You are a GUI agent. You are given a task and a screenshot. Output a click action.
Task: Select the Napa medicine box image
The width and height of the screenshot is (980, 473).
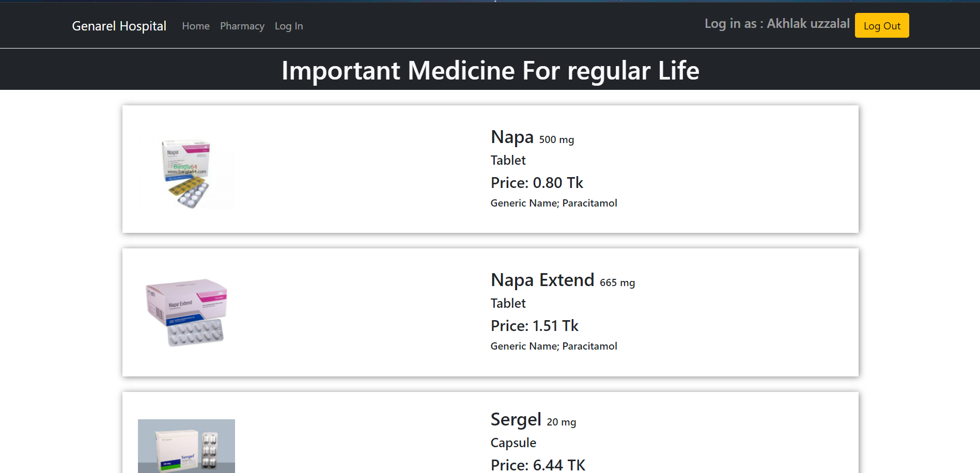[186, 174]
